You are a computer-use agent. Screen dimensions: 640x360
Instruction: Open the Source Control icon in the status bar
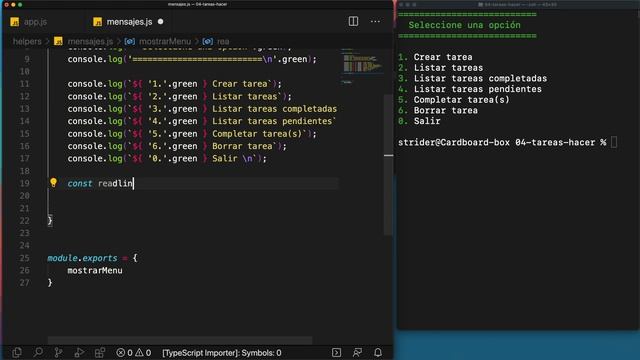click(x=58, y=353)
